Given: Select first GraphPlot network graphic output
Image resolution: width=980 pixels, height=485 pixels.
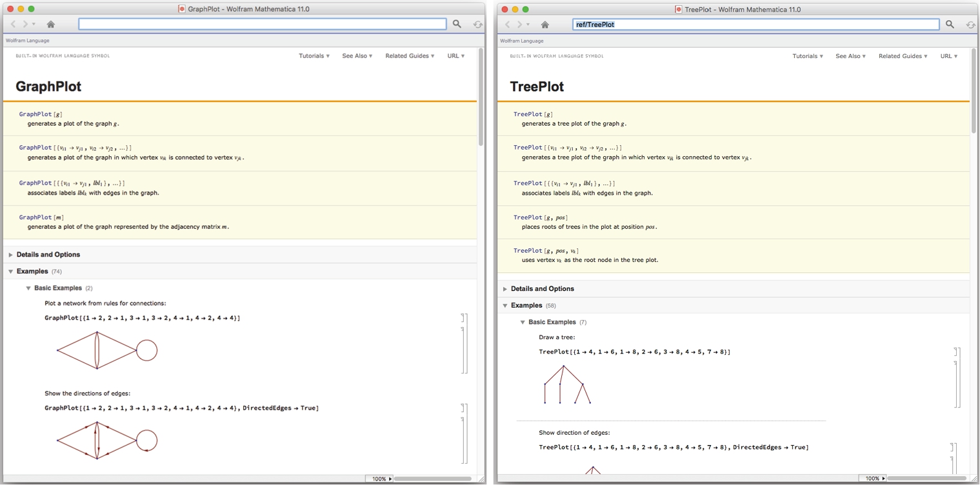Looking at the screenshot, I should click(107, 350).
